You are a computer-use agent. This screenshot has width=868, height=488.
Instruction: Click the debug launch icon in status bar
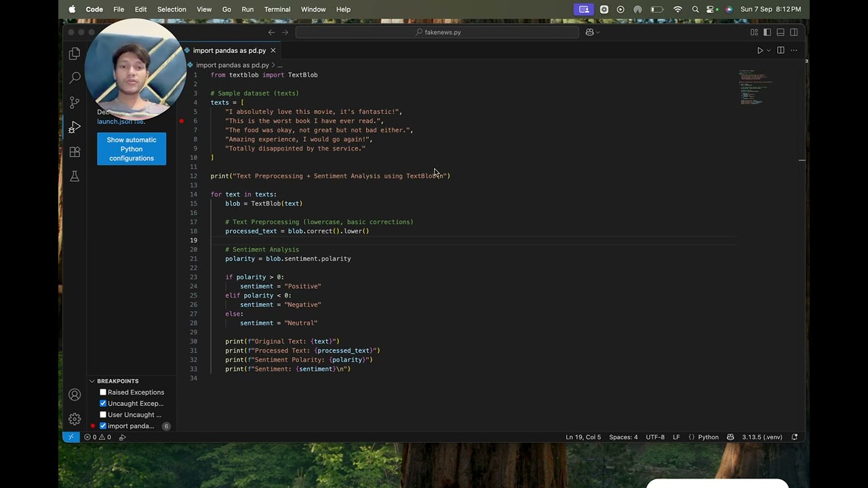tap(123, 437)
